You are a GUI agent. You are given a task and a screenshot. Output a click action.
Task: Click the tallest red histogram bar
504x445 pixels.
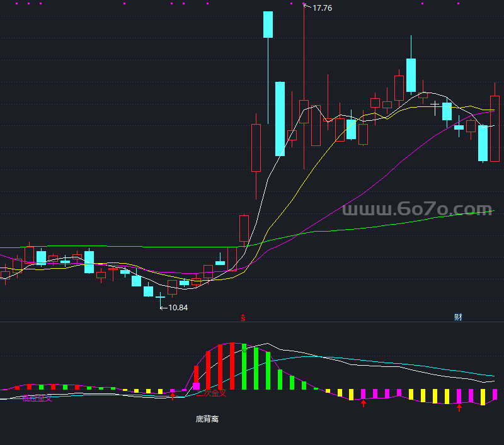pyautogui.click(x=232, y=366)
